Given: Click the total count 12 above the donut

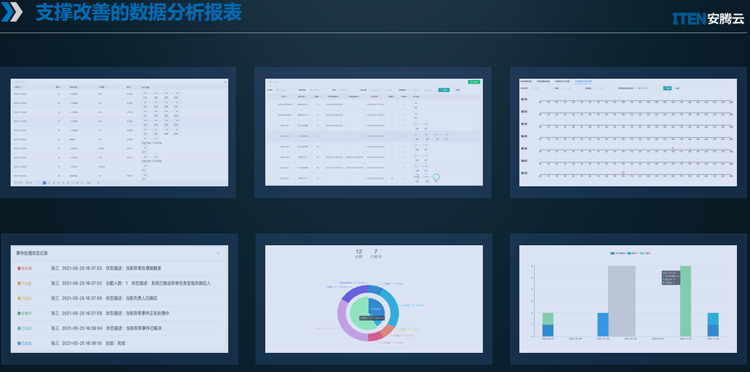Looking at the screenshot, I should point(359,252).
